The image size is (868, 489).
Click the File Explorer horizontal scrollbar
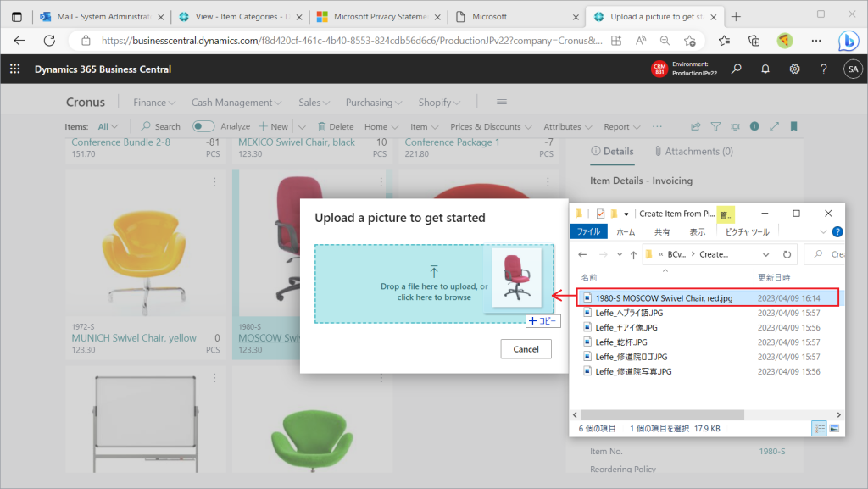click(662, 414)
